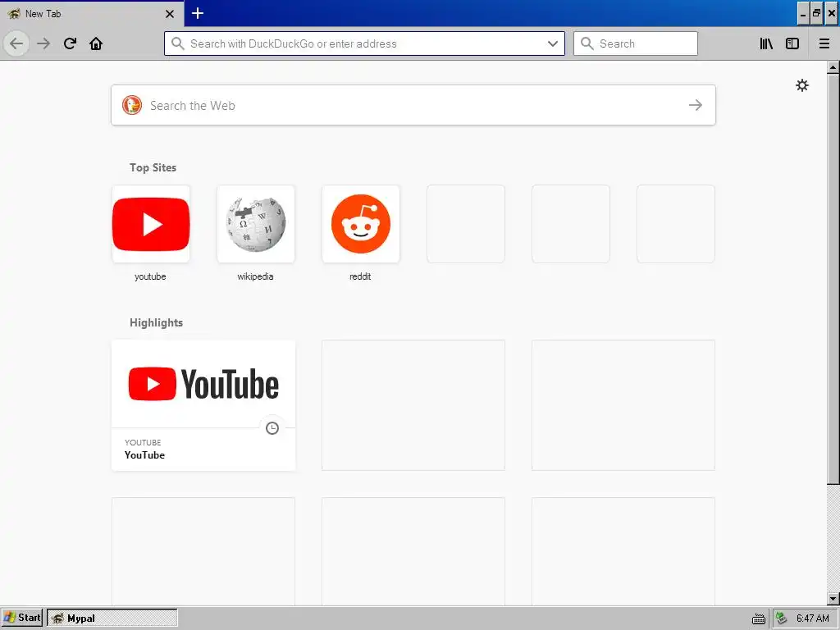Click the YouTube card title text
The image size is (840, 630).
point(144,454)
